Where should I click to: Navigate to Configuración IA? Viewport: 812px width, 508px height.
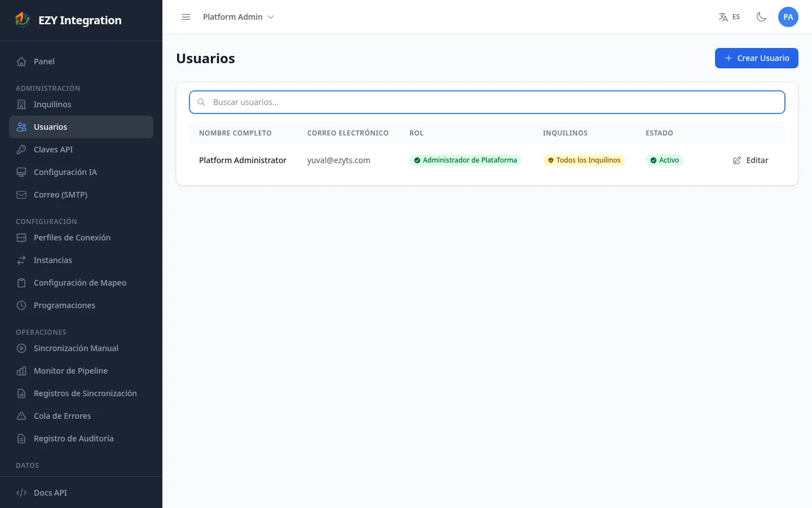81,172
